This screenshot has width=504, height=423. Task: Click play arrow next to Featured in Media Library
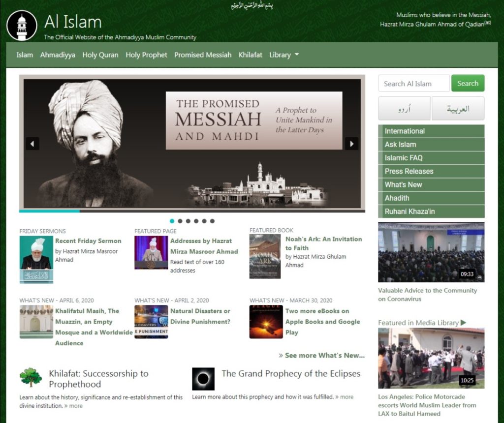click(464, 323)
